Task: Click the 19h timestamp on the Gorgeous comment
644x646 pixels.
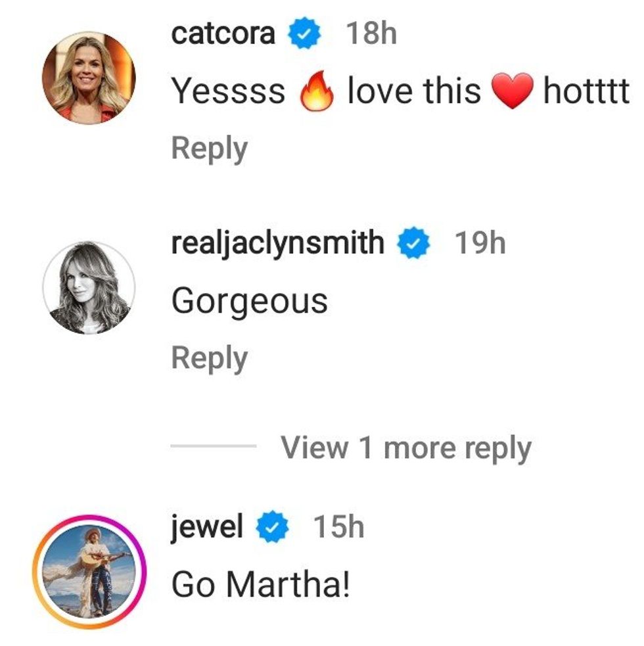Action: pyautogui.click(x=480, y=243)
